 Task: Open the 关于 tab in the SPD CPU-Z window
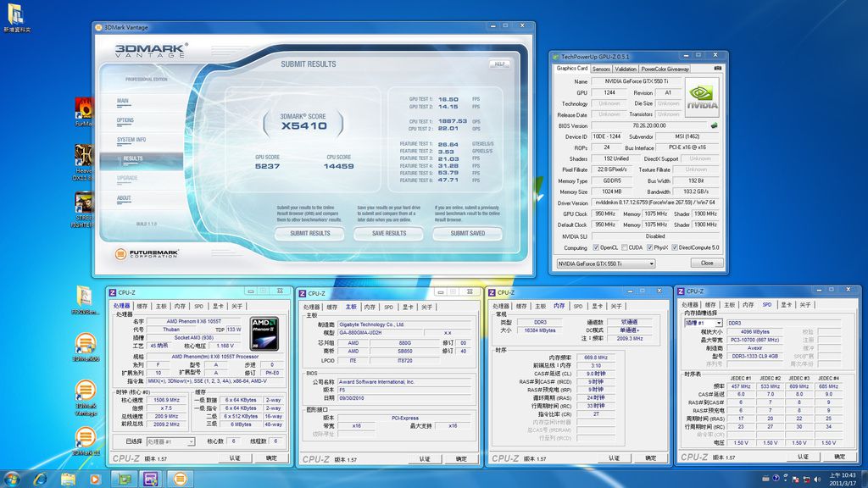[x=805, y=305]
